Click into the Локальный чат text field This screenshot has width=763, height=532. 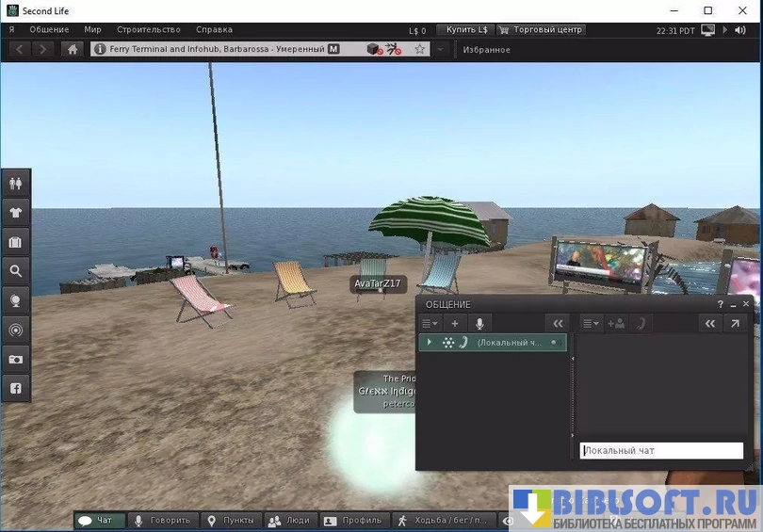tap(661, 451)
